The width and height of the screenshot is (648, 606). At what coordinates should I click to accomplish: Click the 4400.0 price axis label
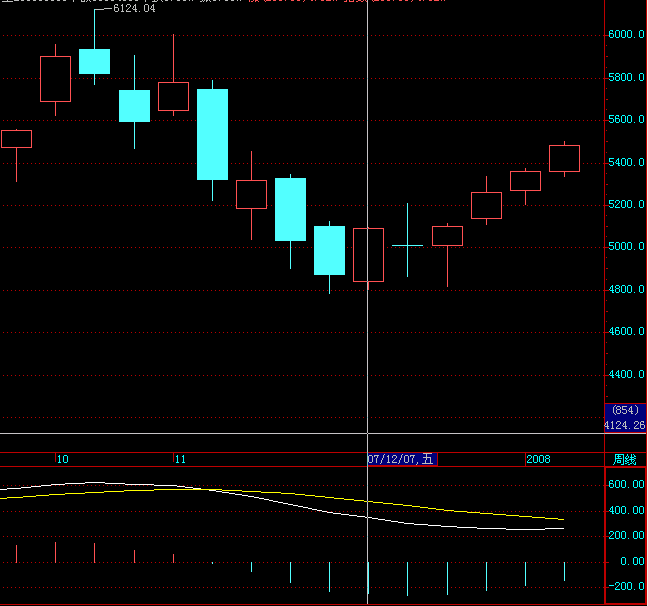pyautogui.click(x=626, y=375)
